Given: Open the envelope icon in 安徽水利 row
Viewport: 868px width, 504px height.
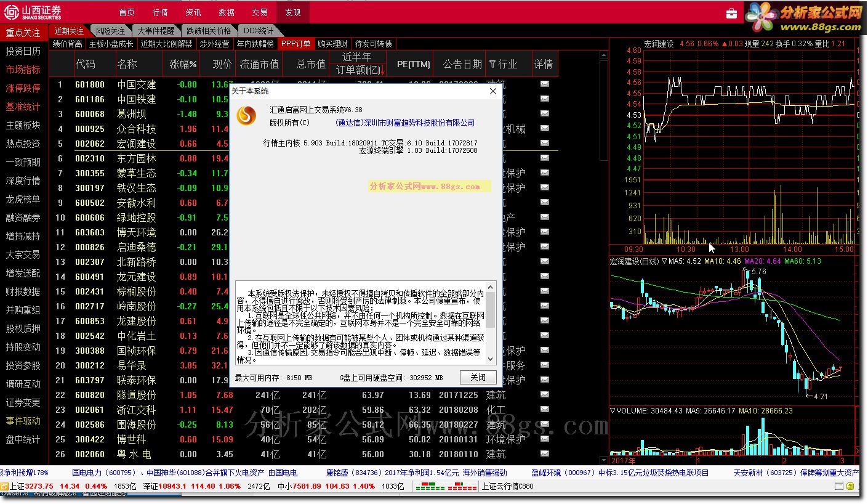Looking at the screenshot, I should point(544,203).
